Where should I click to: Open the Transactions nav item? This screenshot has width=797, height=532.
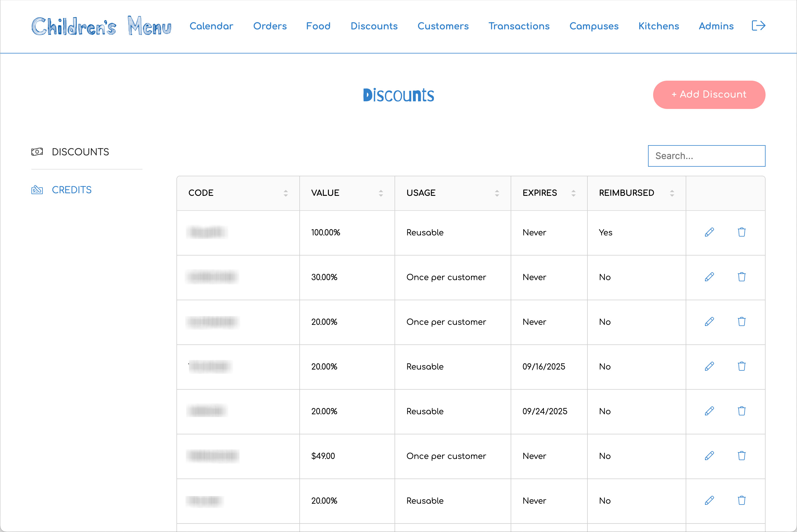519,26
